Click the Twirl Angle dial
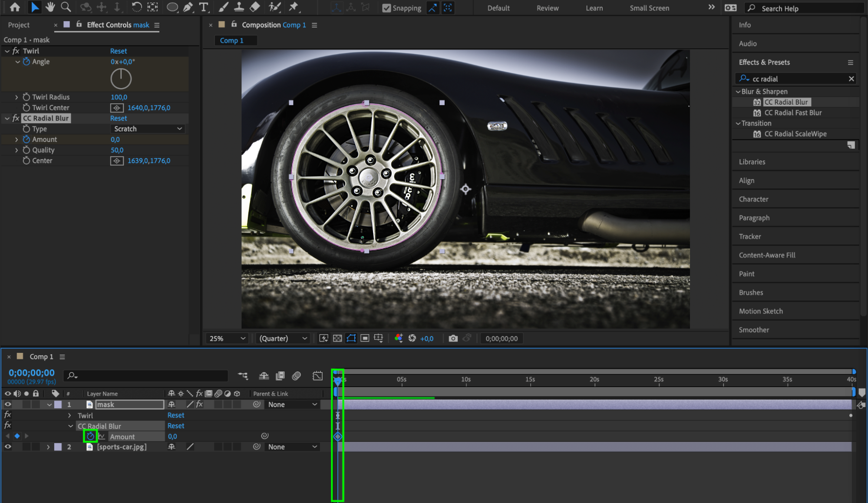This screenshot has width=868, height=503. click(121, 79)
